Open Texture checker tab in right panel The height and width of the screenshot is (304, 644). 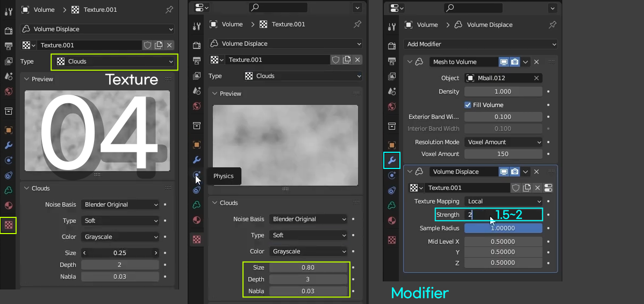point(392,239)
